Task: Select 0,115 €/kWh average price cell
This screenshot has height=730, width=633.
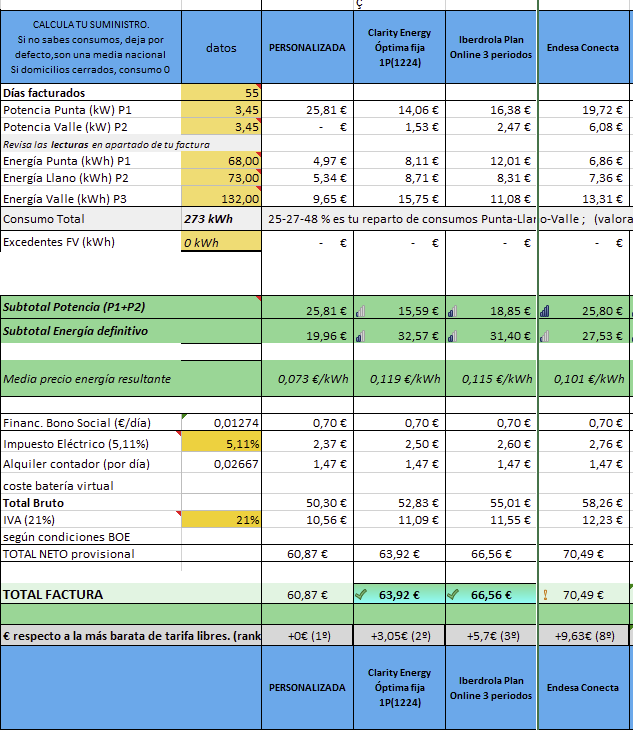Action: [491, 379]
